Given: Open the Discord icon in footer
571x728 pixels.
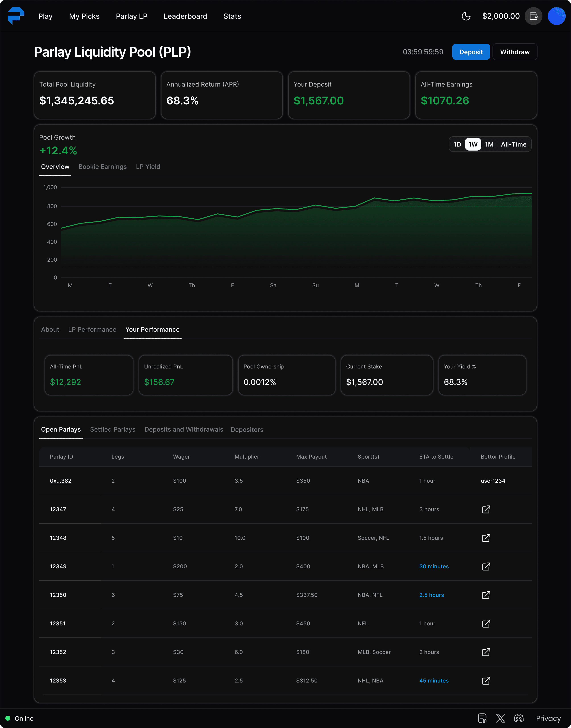Looking at the screenshot, I should [519, 718].
